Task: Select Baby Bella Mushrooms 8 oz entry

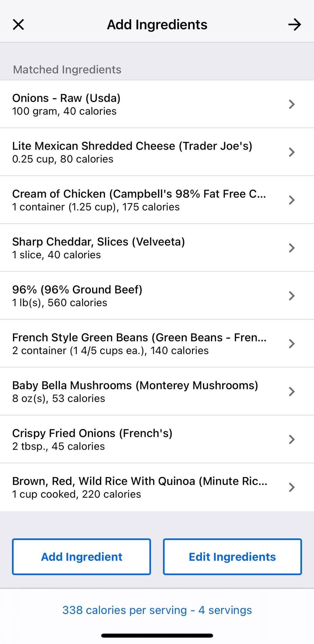Action: [58, 399]
